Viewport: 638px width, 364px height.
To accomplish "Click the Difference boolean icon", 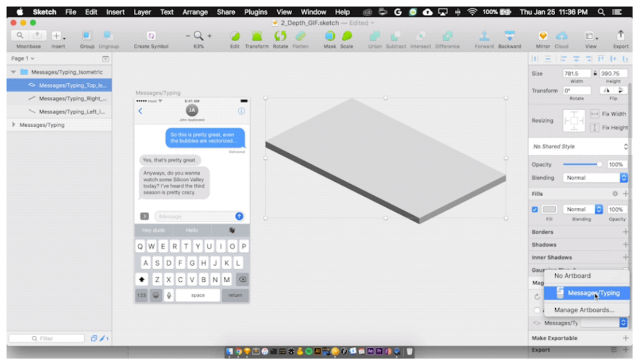I will point(447,36).
